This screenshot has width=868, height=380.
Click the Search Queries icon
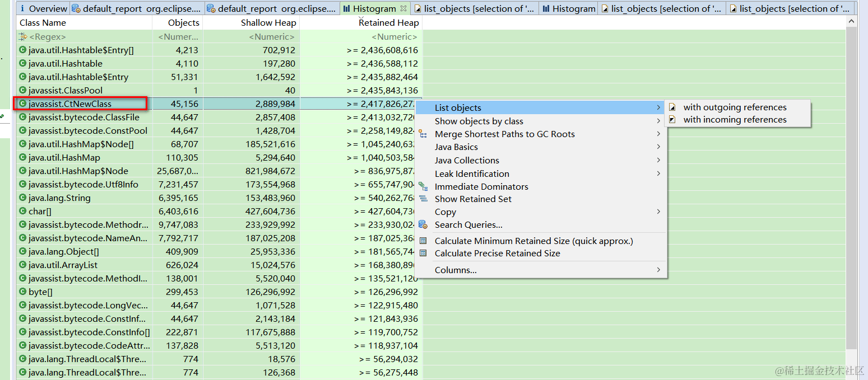pyautogui.click(x=423, y=224)
